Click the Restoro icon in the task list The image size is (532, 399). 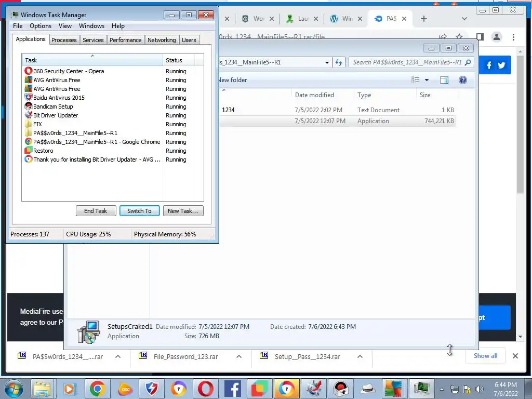[x=29, y=150]
